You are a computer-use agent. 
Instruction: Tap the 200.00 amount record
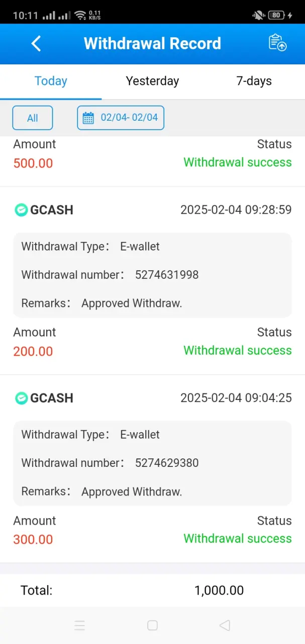(33, 351)
